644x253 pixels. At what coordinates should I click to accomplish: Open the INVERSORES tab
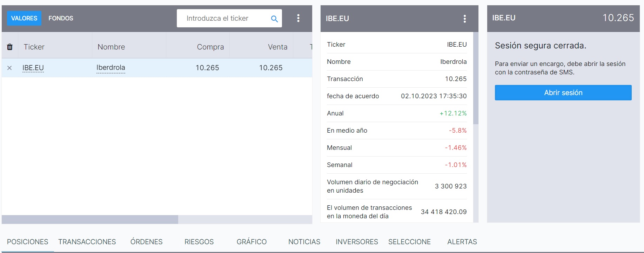(x=357, y=242)
